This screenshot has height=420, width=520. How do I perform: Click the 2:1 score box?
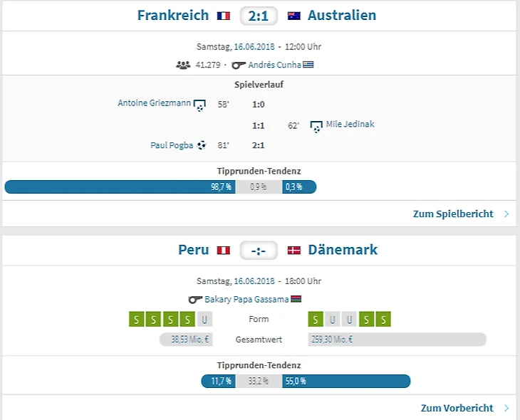coord(259,16)
